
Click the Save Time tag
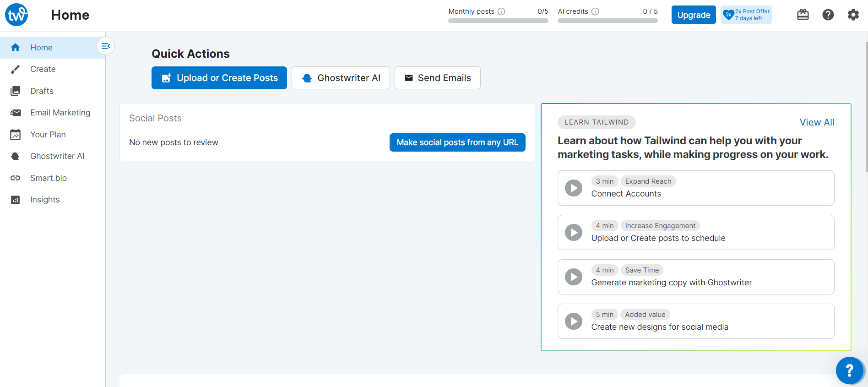(x=642, y=270)
